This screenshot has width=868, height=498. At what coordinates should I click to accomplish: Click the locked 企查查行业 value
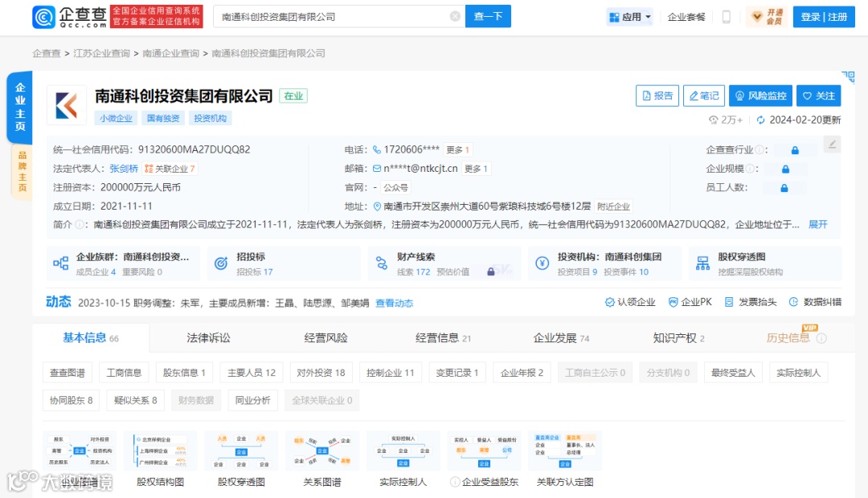pos(795,150)
